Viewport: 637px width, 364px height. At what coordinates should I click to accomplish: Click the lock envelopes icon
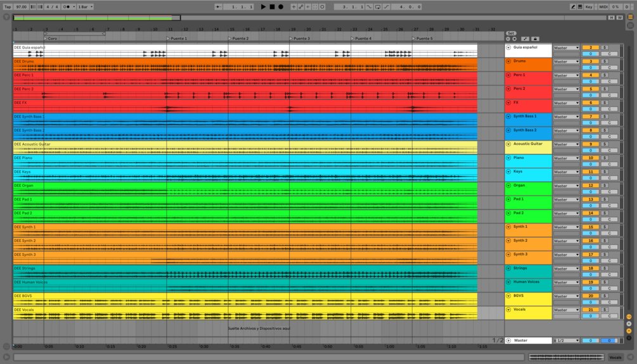click(535, 39)
